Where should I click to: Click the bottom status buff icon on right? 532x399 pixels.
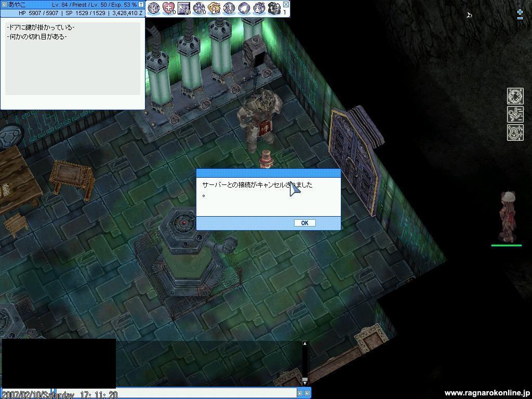pyautogui.click(x=515, y=132)
